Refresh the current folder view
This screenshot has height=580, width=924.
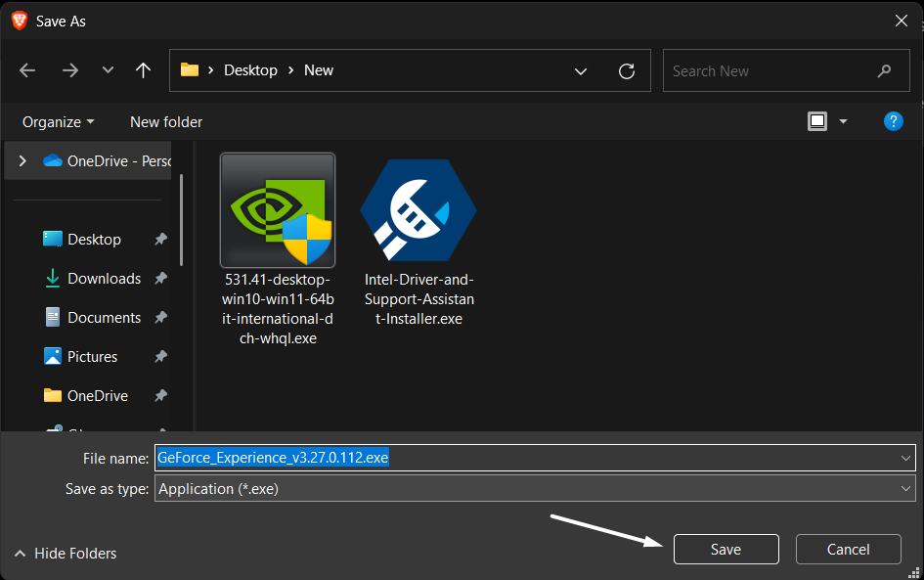[x=627, y=70]
